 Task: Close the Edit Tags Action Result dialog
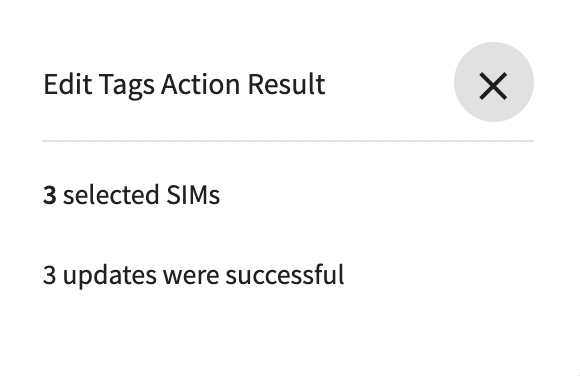(493, 82)
